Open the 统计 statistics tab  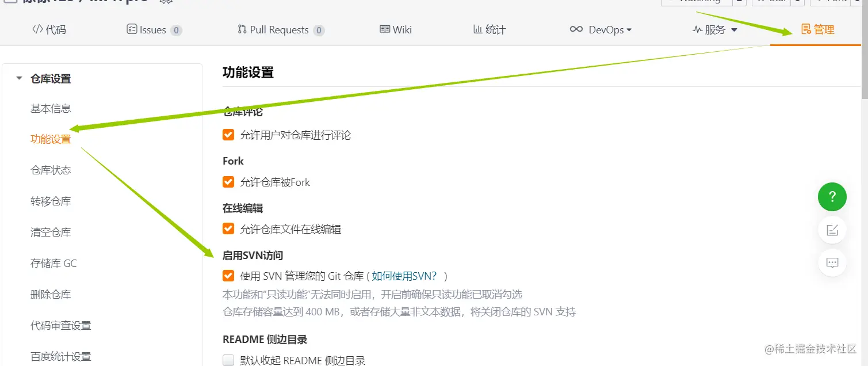coord(490,30)
